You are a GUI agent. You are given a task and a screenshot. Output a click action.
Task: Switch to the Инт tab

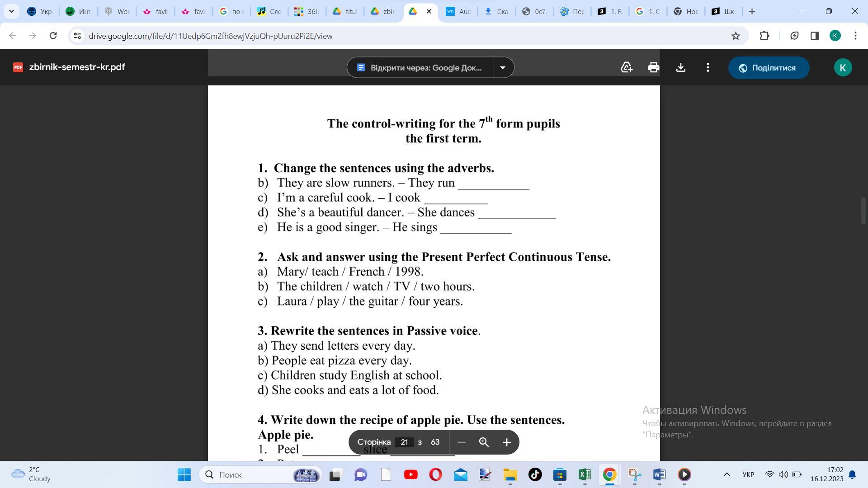(x=78, y=11)
